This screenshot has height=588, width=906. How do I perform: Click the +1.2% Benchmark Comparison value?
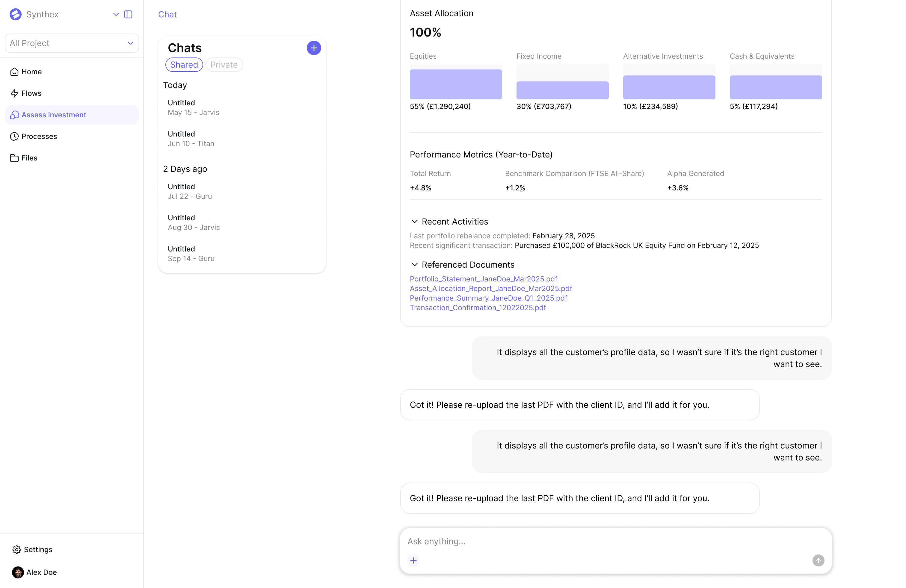tap(515, 188)
